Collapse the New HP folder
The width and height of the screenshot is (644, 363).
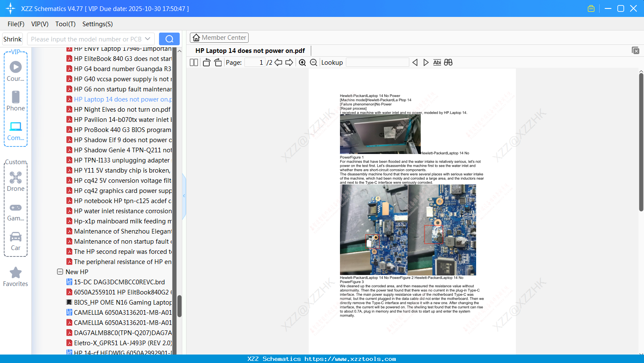60,272
